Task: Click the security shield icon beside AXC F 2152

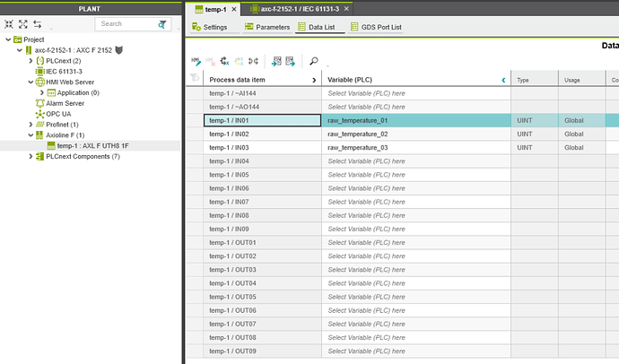Action: click(x=118, y=49)
